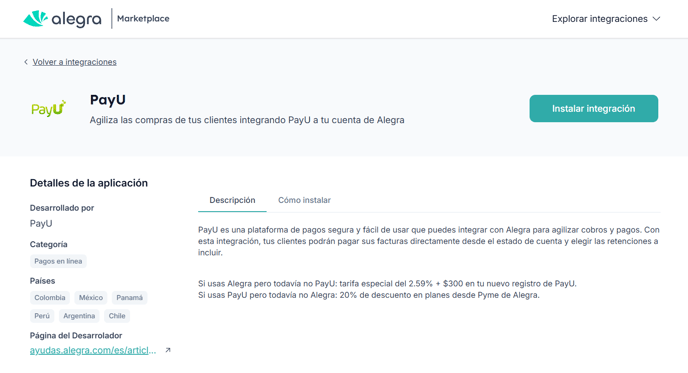The width and height of the screenshot is (688, 373).
Task: Click the Argentina country tag
Action: pos(79,316)
